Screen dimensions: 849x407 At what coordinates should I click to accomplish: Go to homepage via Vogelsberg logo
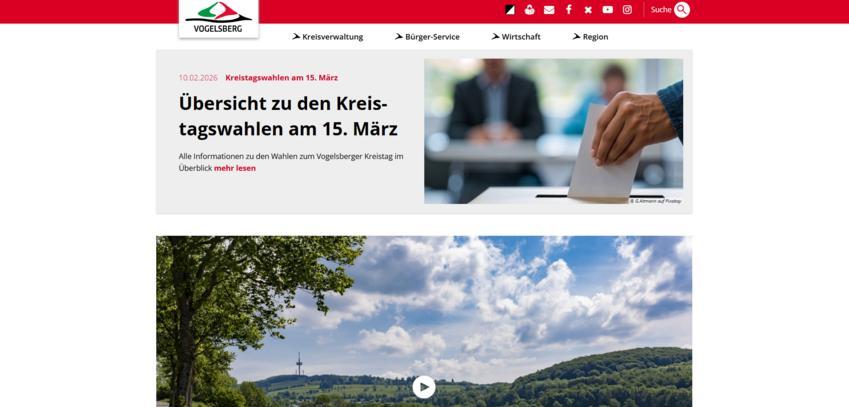point(219,18)
